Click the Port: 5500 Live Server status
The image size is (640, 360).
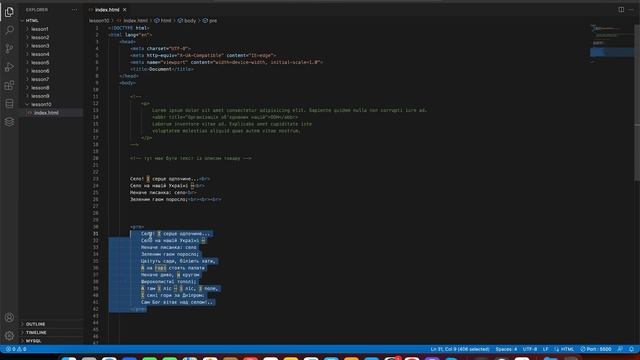point(596,349)
